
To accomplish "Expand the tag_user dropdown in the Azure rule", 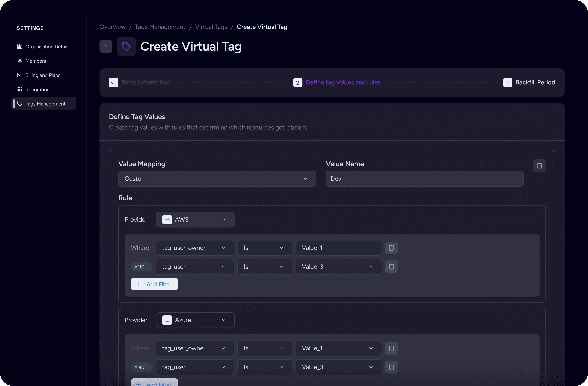I will pyautogui.click(x=195, y=367).
